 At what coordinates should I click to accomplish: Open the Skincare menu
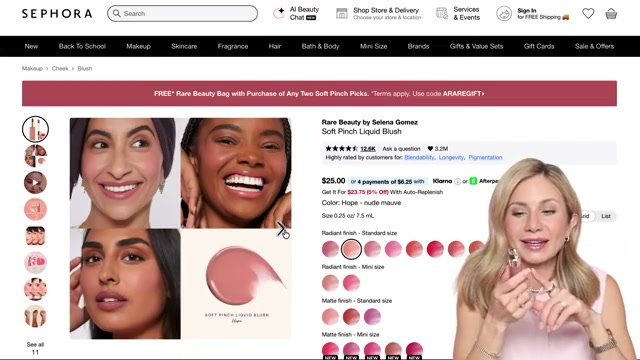(184, 46)
